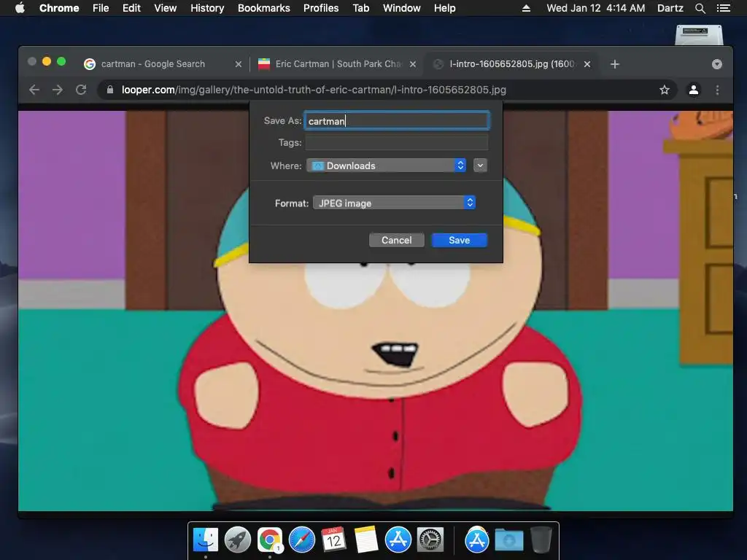Bookmark this page with the star icon
747x560 pixels.
(x=664, y=90)
